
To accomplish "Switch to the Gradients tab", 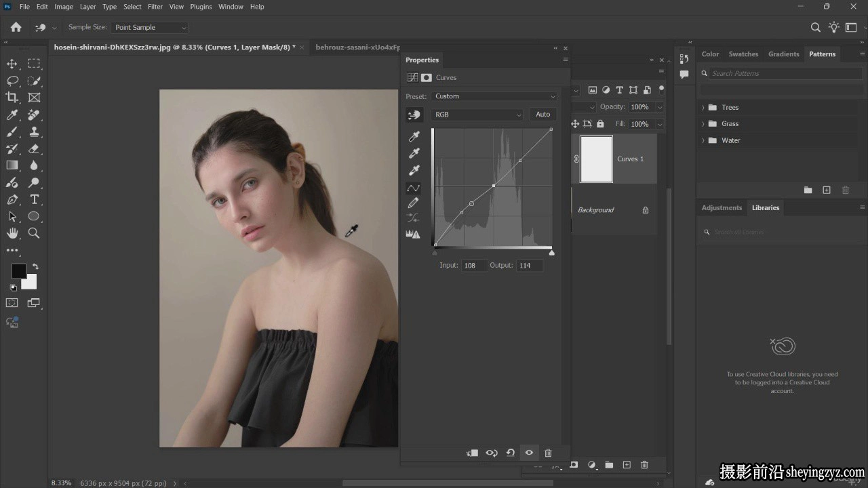I will pos(783,54).
